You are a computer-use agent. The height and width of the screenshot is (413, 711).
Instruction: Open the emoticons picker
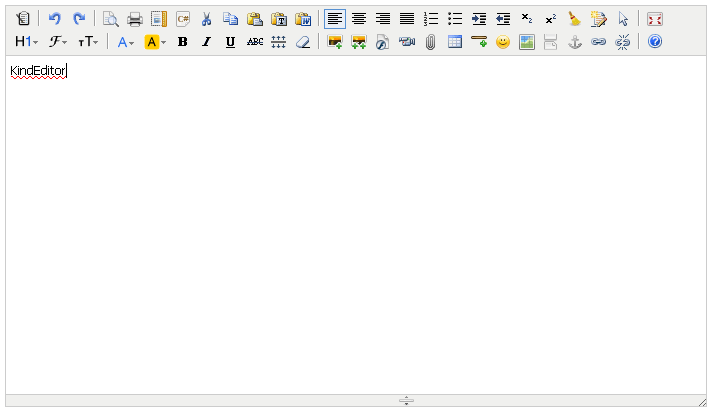[503, 42]
